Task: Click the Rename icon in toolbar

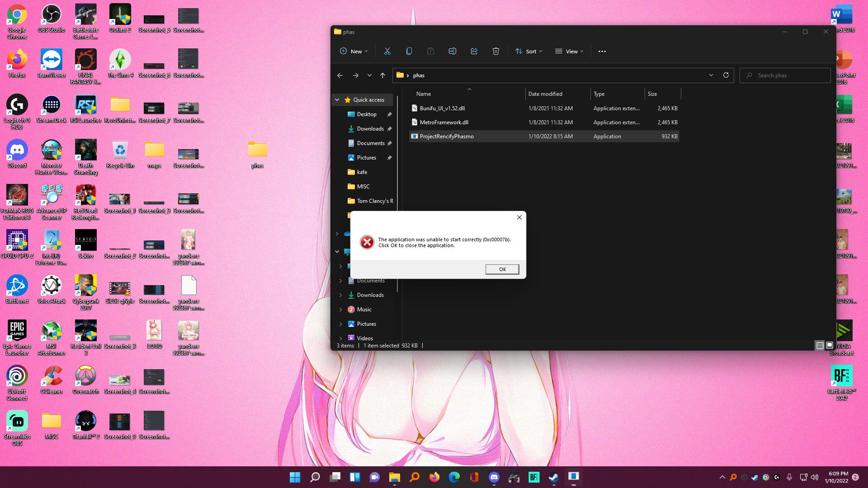Action: pos(452,51)
